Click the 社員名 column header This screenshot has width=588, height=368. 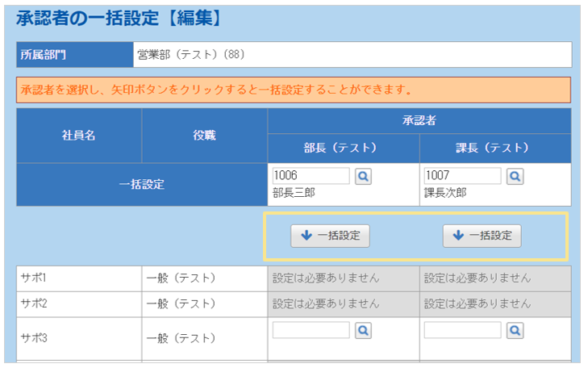(x=79, y=136)
